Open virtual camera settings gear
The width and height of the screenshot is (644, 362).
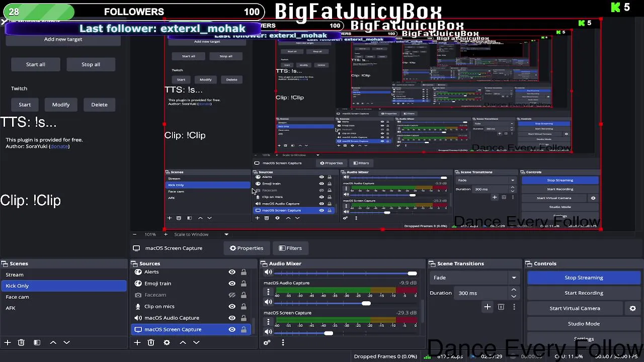pos(633,308)
